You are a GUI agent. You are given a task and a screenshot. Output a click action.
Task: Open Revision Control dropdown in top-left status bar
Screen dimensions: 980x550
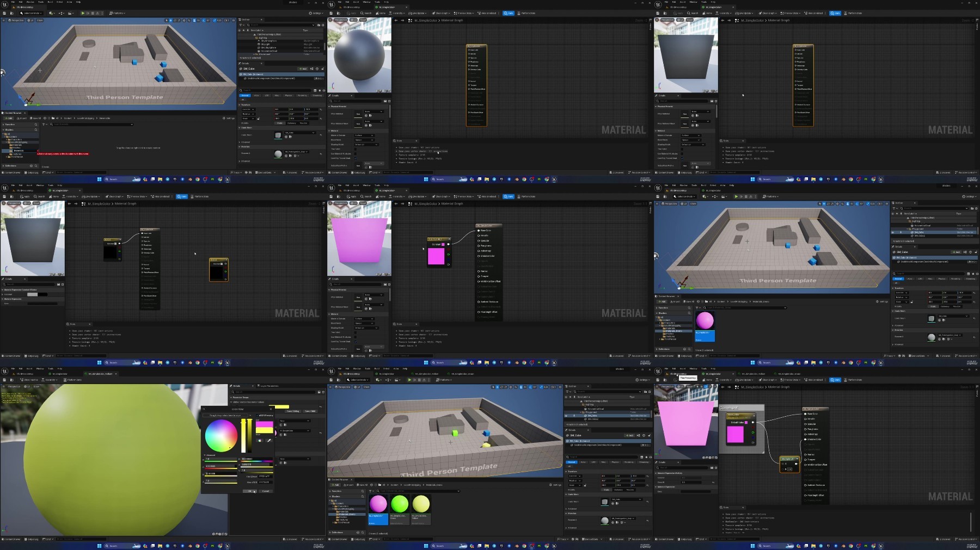tap(313, 172)
